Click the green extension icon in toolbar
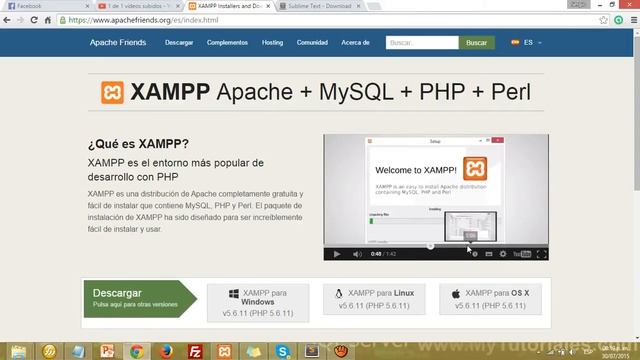The width and height of the screenshot is (640, 360). coord(619,20)
